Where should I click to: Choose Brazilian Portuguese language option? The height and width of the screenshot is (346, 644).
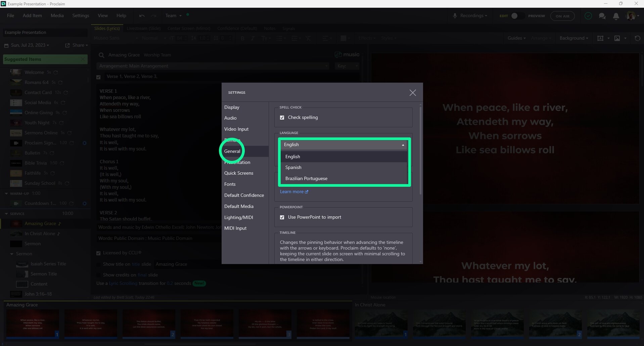point(306,178)
